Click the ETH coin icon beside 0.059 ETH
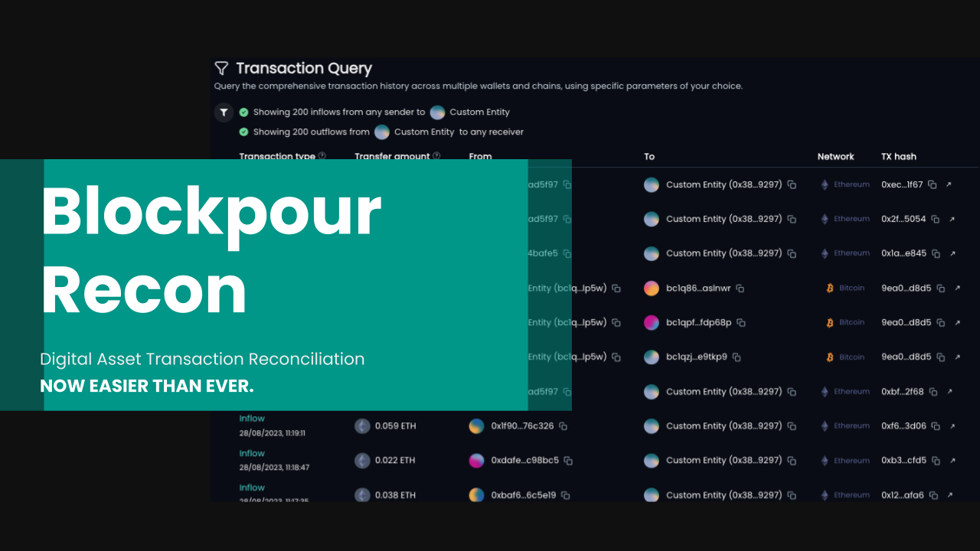Viewport: 980px width, 551px height. [362, 426]
